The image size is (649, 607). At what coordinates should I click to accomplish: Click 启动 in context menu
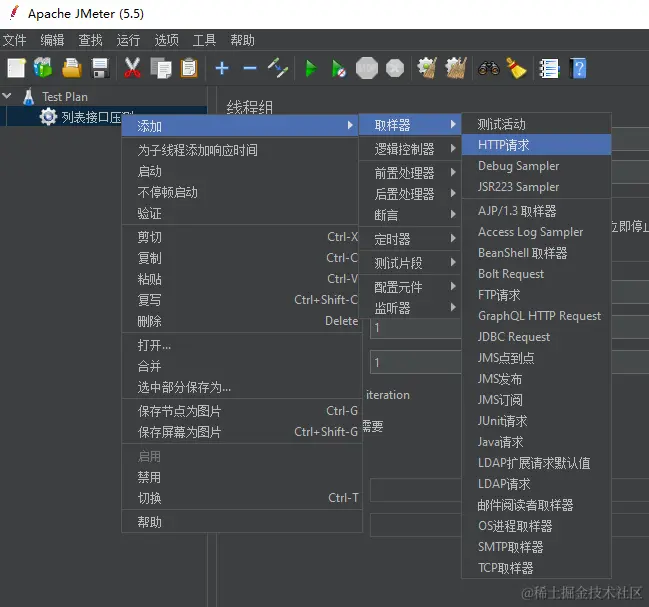(240, 171)
